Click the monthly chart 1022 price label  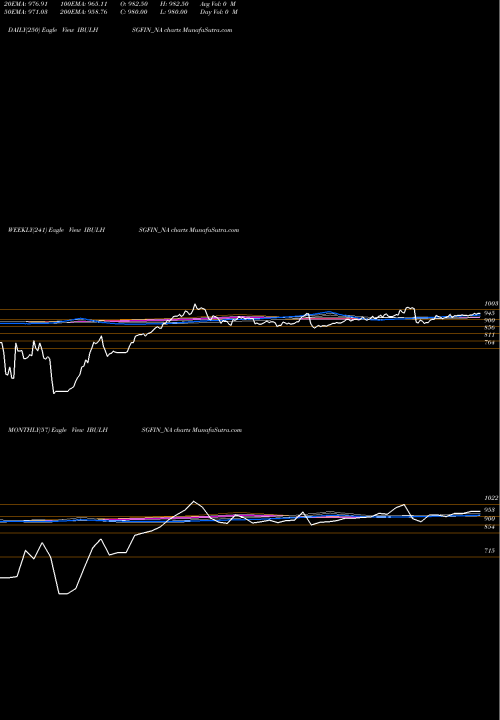coord(491,498)
